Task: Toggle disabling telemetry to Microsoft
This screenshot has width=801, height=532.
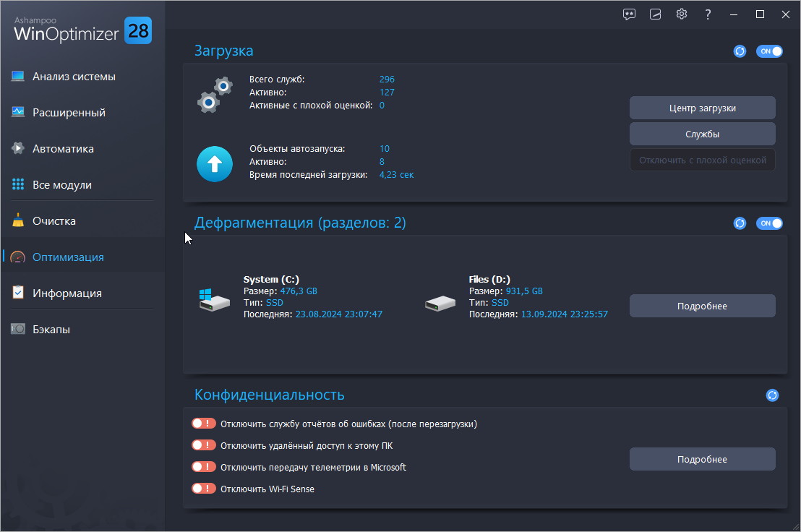Action: click(x=203, y=467)
